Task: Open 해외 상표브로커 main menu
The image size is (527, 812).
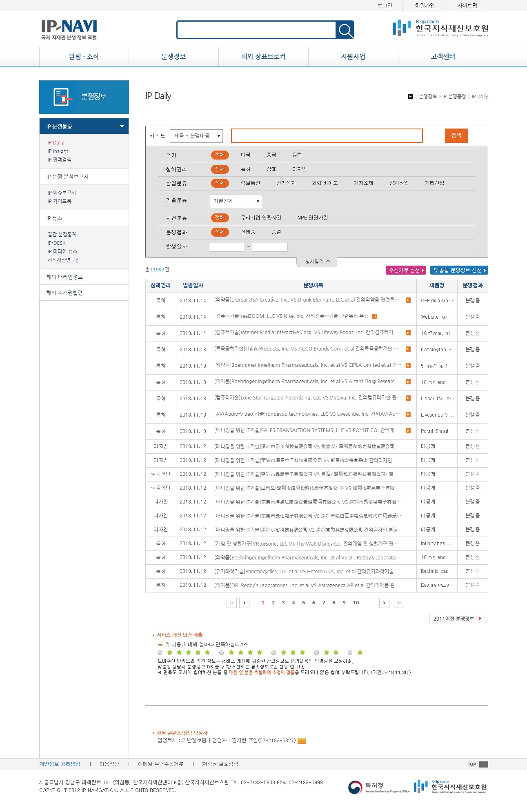Action: tap(264, 57)
